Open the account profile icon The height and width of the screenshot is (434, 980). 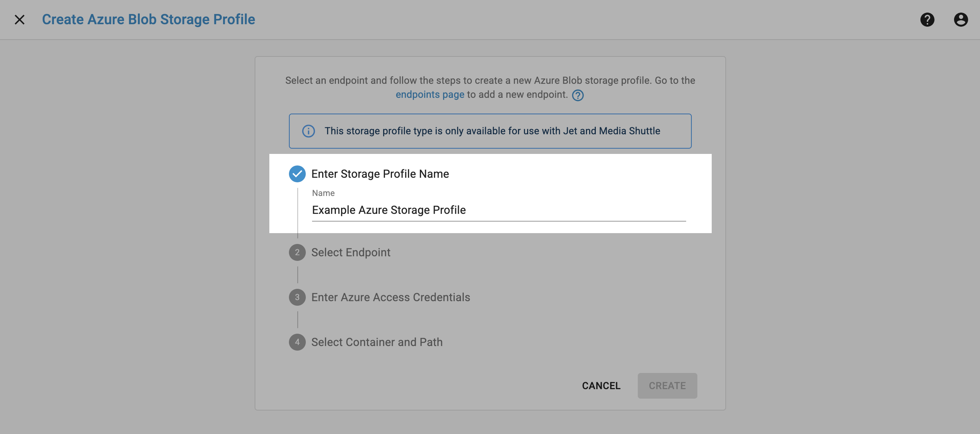[961, 19]
